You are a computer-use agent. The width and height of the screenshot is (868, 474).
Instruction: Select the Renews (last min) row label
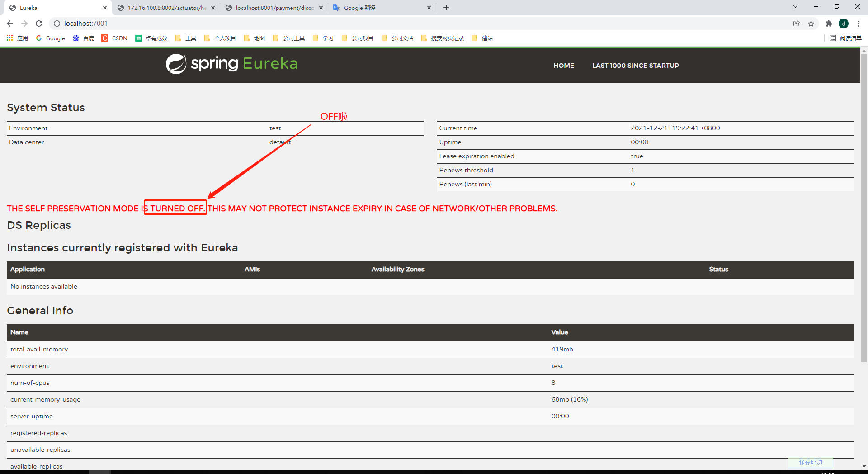click(466, 184)
